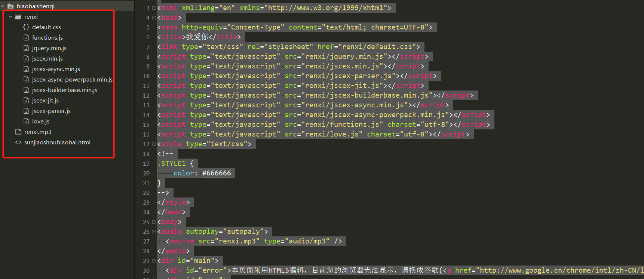Click the title text 我爱你
Viewport: 644px width, 279px height.
coord(197,37)
